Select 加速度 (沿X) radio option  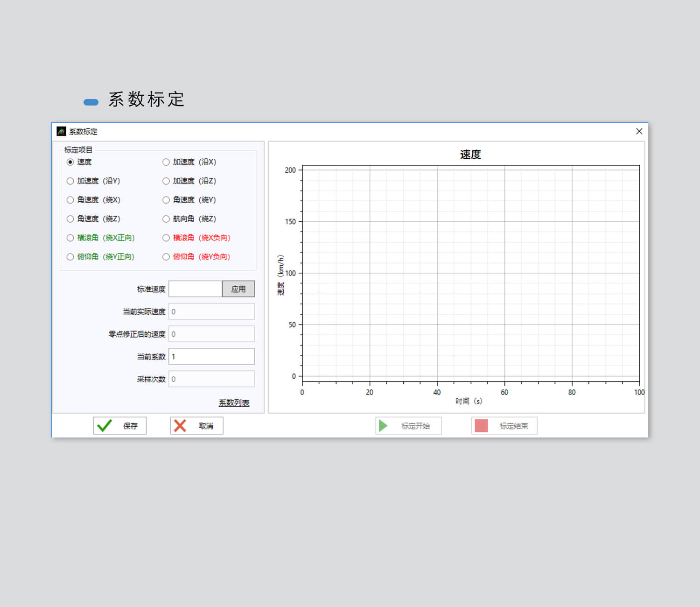pos(166,162)
